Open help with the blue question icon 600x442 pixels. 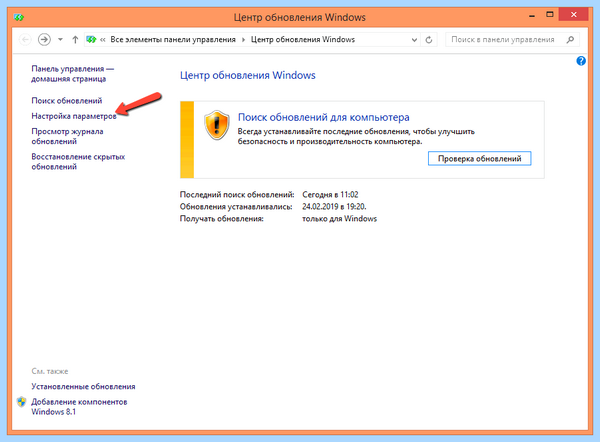click(x=581, y=61)
